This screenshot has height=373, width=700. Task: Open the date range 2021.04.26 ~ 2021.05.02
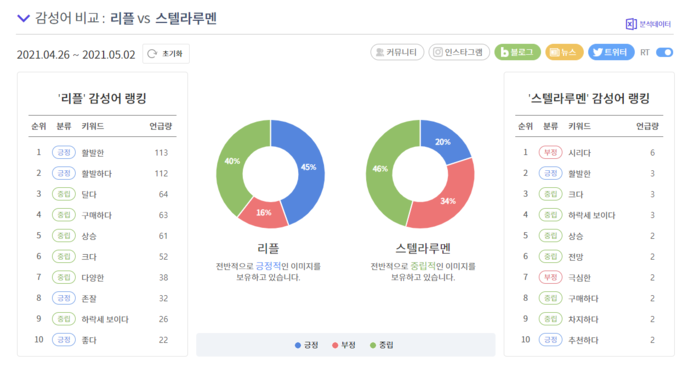click(x=76, y=54)
